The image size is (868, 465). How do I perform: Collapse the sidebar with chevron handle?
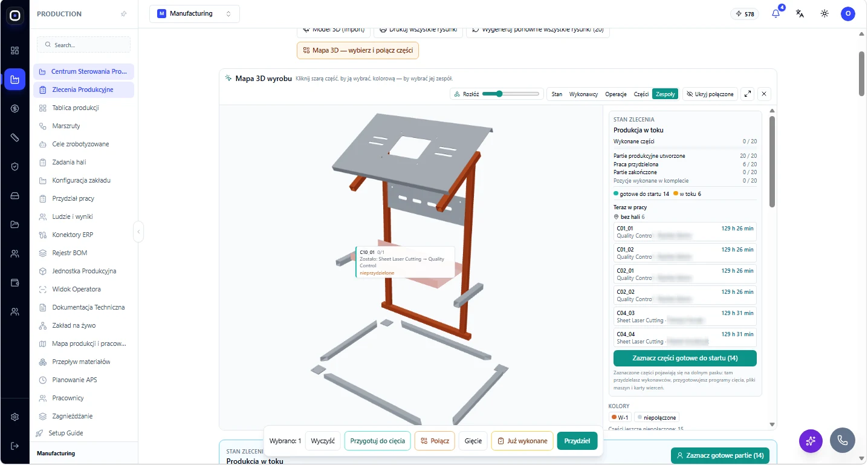[x=138, y=232]
